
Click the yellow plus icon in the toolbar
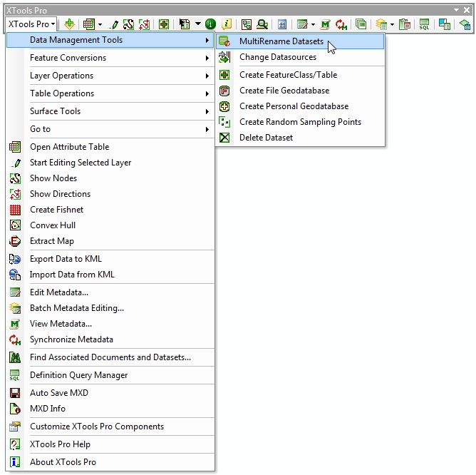(70, 24)
